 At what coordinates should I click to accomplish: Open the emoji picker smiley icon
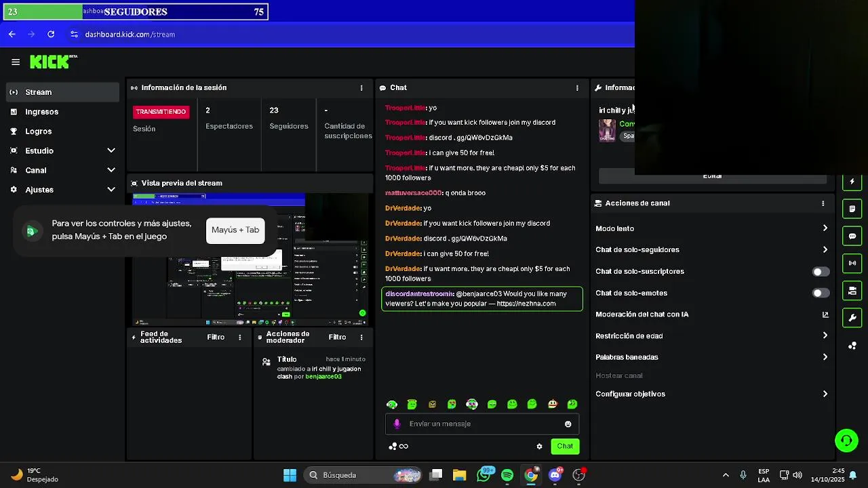point(568,424)
